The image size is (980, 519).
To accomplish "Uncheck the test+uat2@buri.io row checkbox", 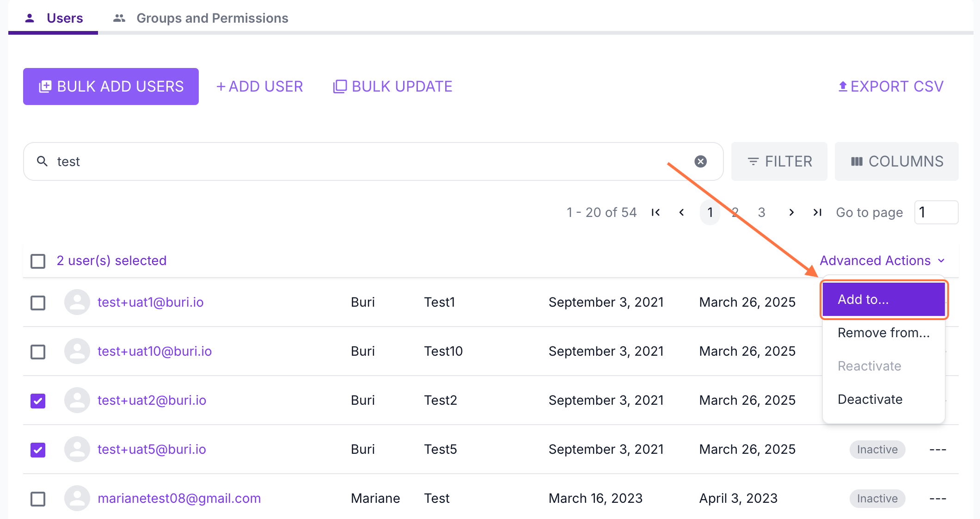I will click(x=38, y=401).
